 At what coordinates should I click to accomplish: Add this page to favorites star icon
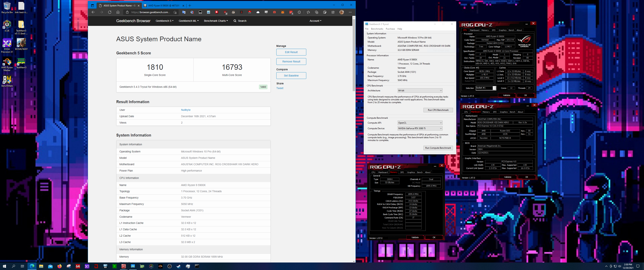[x=175, y=12]
